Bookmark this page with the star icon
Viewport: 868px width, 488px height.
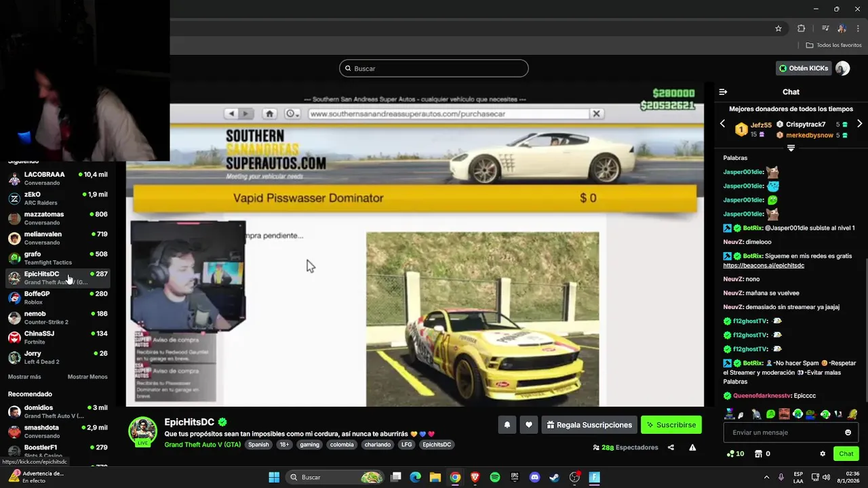pyautogui.click(x=778, y=28)
